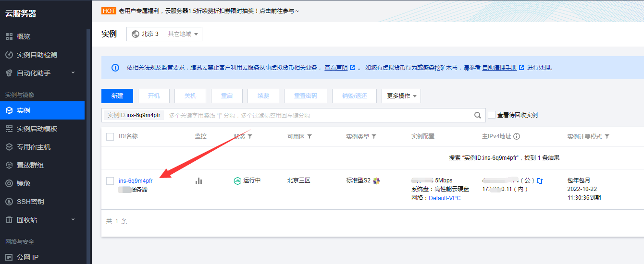644x264 pixels.
Task: Click the 运行中 status icon
Action: (237, 181)
